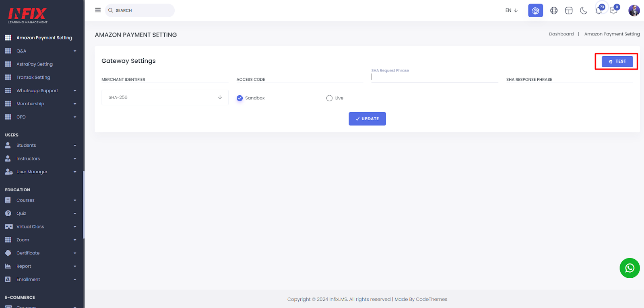This screenshot has height=308, width=644.
Task: Select the Sandbox radio option
Action: [239, 98]
